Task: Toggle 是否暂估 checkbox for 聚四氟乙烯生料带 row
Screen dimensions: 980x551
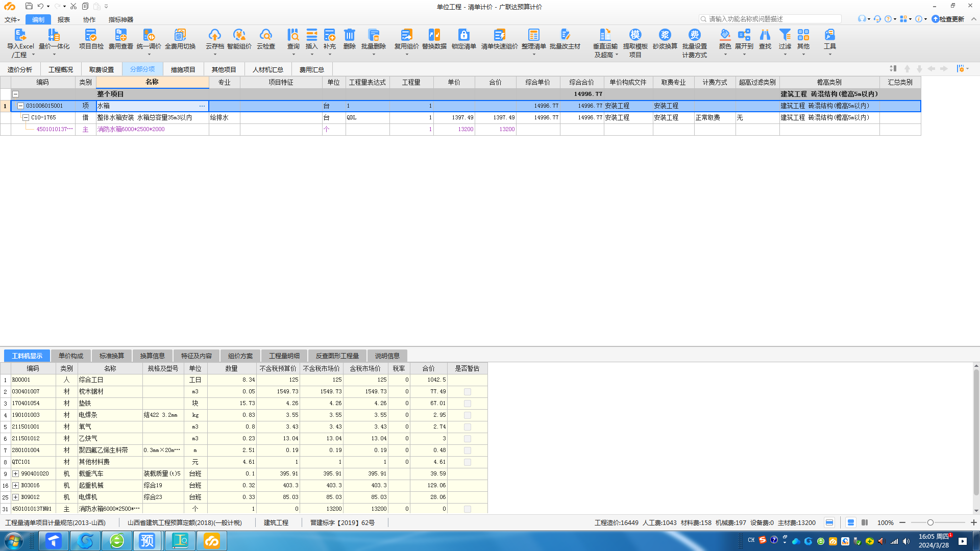Action: tap(467, 450)
